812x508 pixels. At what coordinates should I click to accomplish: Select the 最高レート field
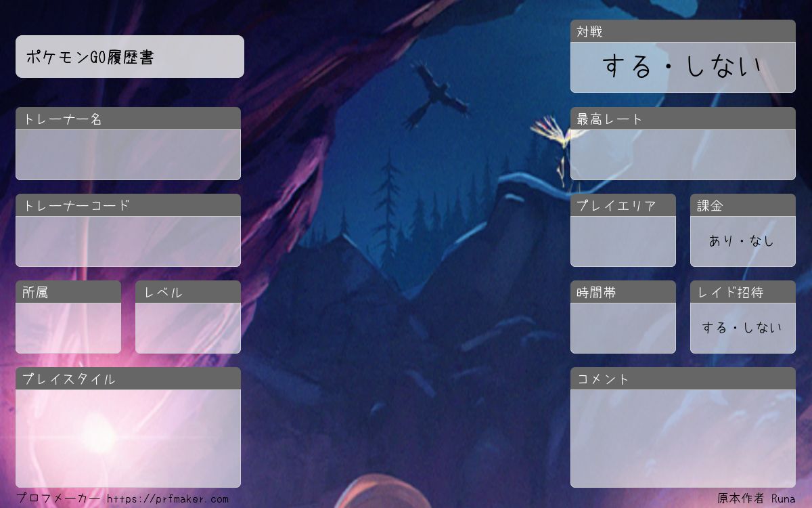[683, 154]
